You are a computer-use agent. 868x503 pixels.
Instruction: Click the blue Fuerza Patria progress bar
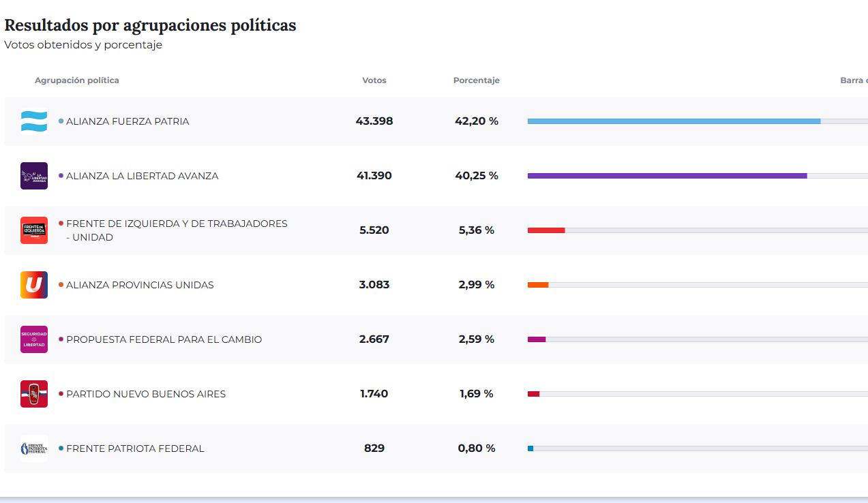[674, 121]
